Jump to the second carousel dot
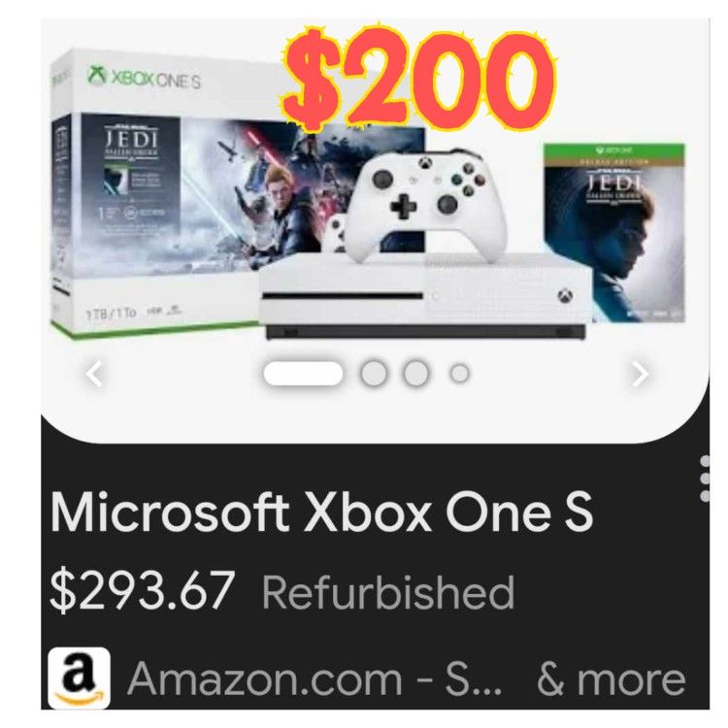The height and width of the screenshot is (728, 728). click(374, 374)
